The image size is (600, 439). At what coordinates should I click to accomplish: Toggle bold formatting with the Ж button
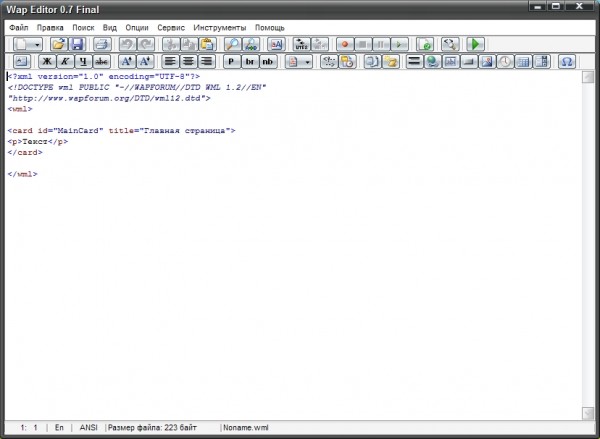pyautogui.click(x=47, y=62)
